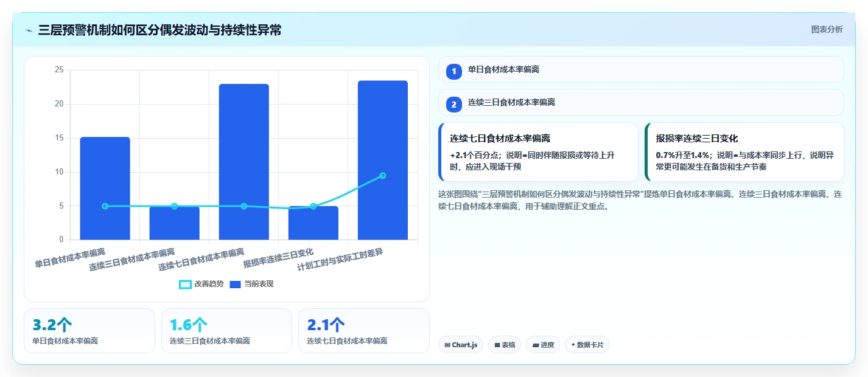
Task: Click the Chart.js tag icon
Action: pos(447,345)
